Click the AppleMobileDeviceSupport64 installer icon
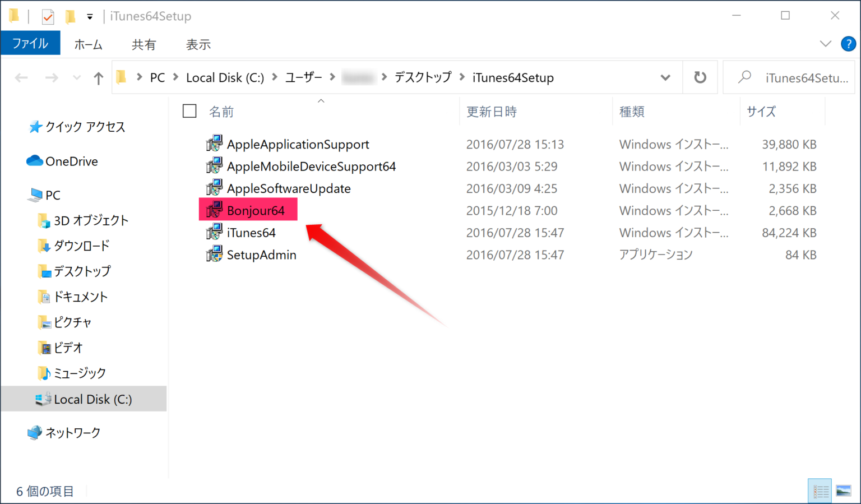 click(214, 166)
